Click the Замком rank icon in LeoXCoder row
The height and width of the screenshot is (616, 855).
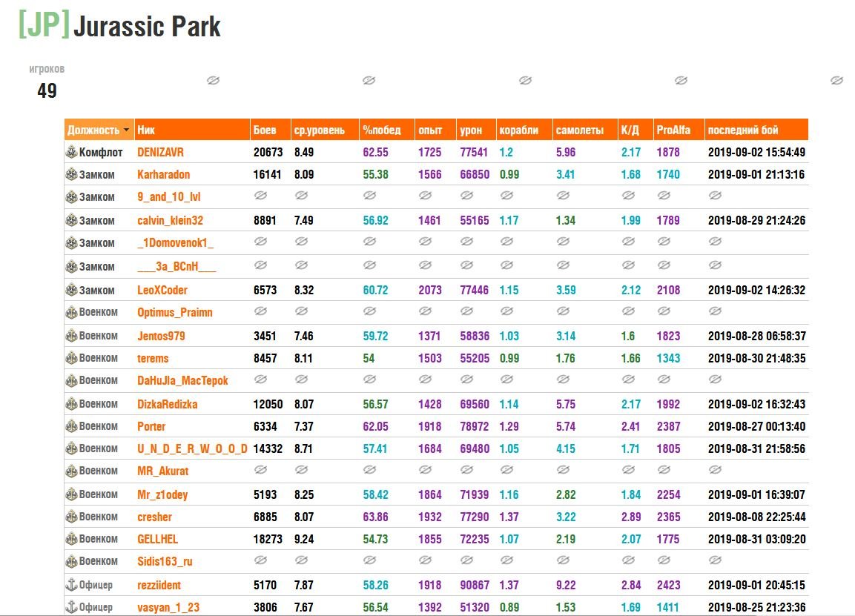click(x=71, y=290)
